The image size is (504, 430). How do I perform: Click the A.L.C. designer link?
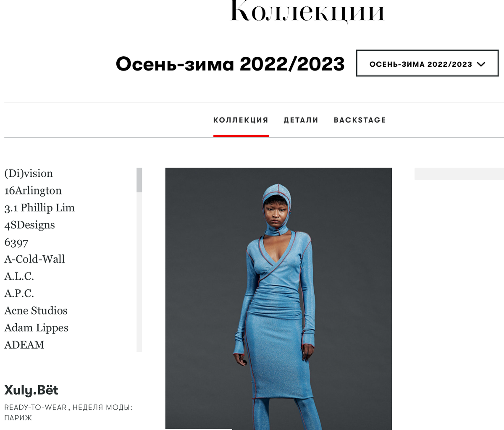pyautogui.click(x=19, y=276)
